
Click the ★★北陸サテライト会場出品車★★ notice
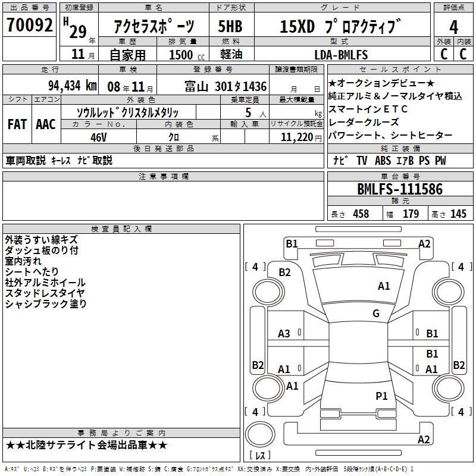coord(86,445)
